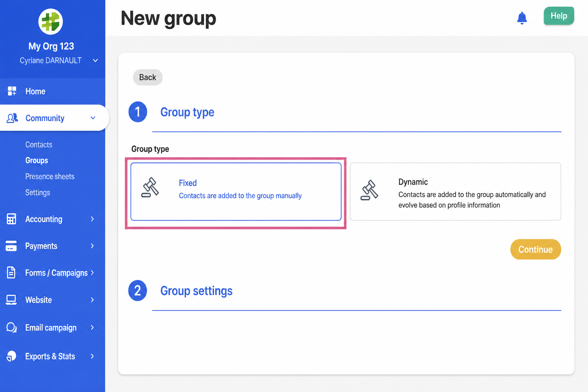Click the Website laptop icon
The height and width of the screenshot is (392, 588).
click(x=11, y=300)
